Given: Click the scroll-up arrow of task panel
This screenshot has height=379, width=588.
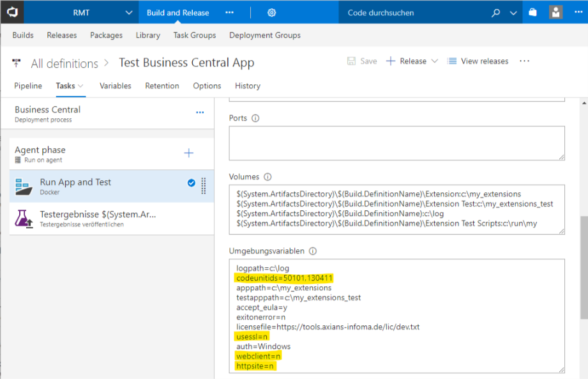Looking at the screenshot, I should pyautogui.click(x=584, y=103).
